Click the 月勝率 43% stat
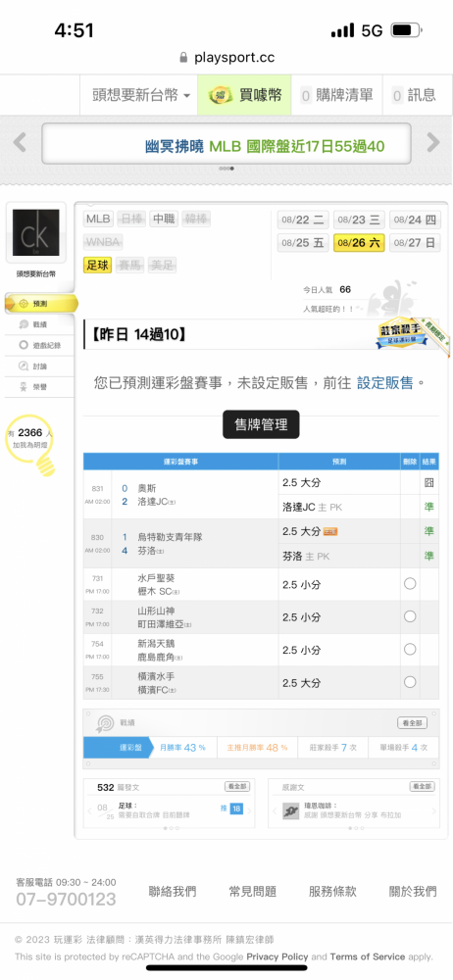453x980 pixels. (182, 748)
